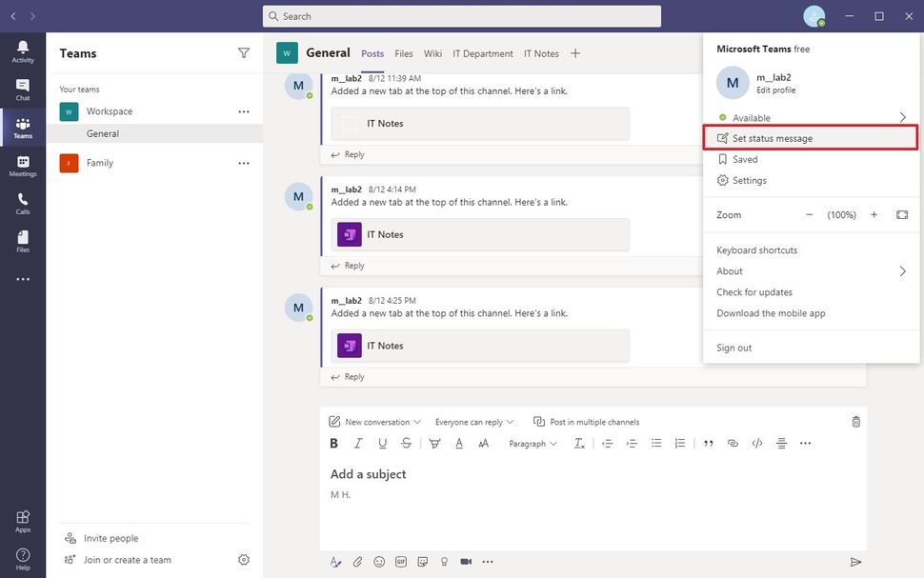Enable bulleted list formatting

655,443
